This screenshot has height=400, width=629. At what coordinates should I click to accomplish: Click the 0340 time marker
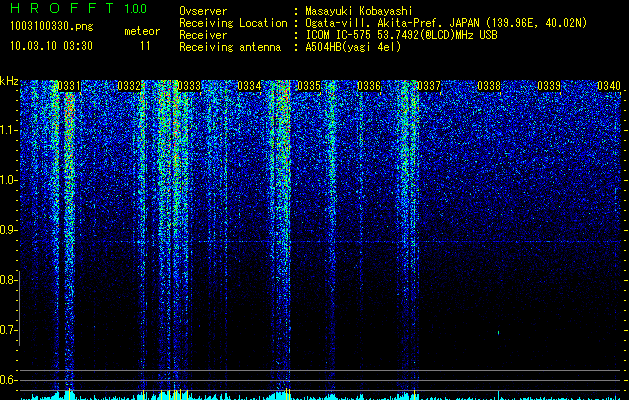click(609, 86)
